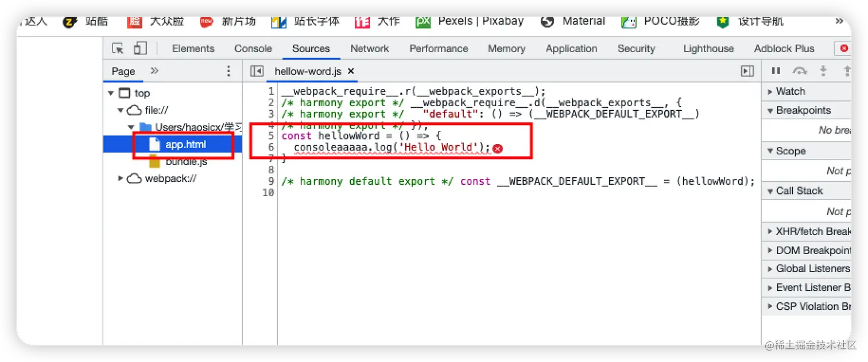Viewport: 868px width, 362px height.
Task: Open the POCO摄影 bookmark
Action: click(x=660, y=21)
